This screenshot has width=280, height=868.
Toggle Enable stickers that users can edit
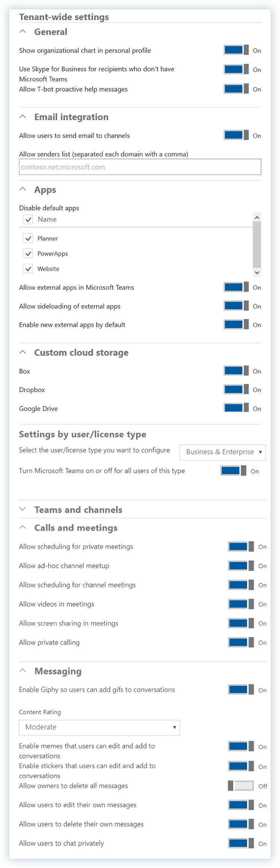coord(241,766)
